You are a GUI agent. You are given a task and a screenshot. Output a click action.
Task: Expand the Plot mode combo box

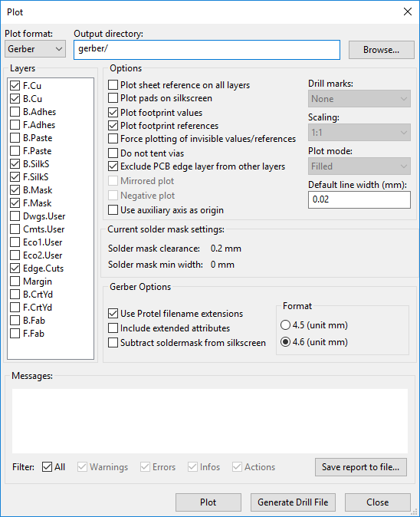(359, 166)
